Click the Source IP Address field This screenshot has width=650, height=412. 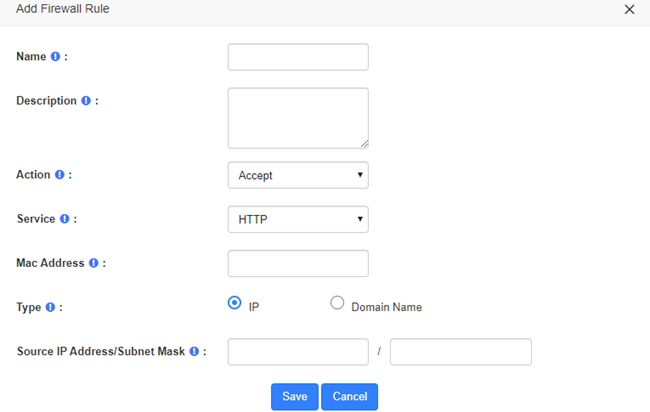(x=298, y=352)
